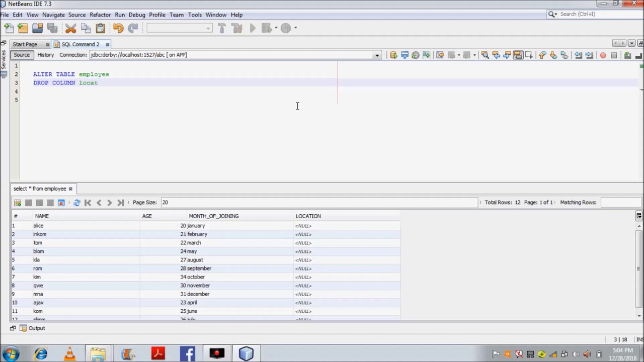Click the Clean and Build icon
The width and height of the screenshot is (644, 362).
coord(236,28)
